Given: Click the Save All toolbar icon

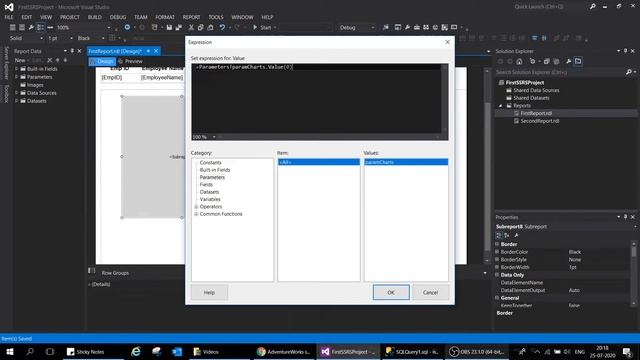Looking at the screenshot, I should (179, 27).
